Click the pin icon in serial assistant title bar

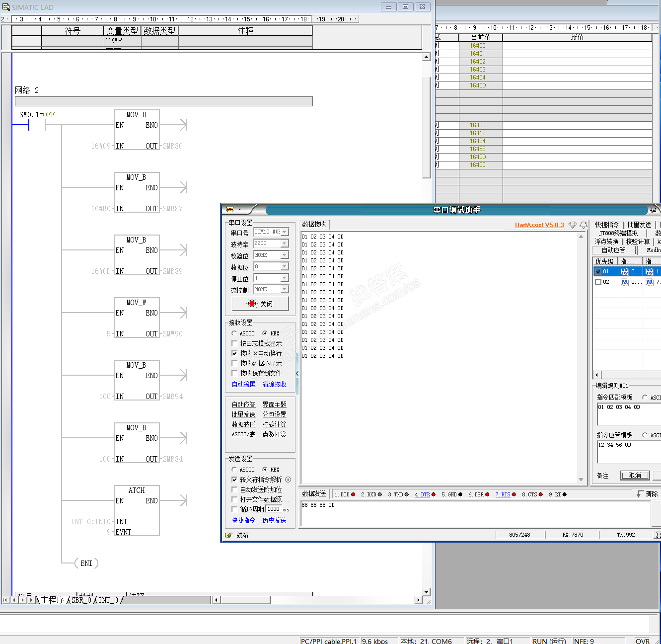[654, 209]
